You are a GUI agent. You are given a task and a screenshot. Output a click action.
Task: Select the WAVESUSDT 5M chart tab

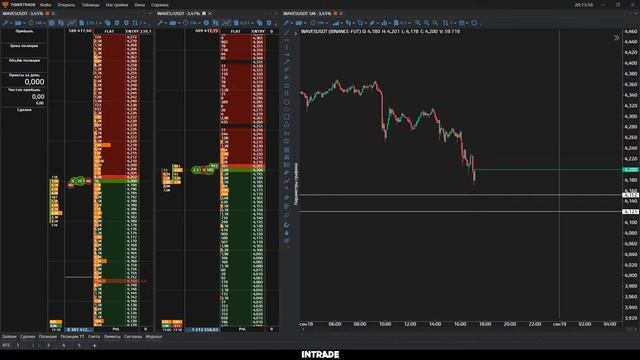[x=307, y=13]
